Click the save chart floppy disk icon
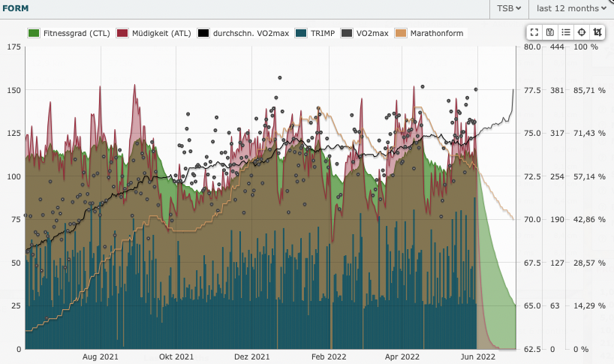 pos(550,32)
